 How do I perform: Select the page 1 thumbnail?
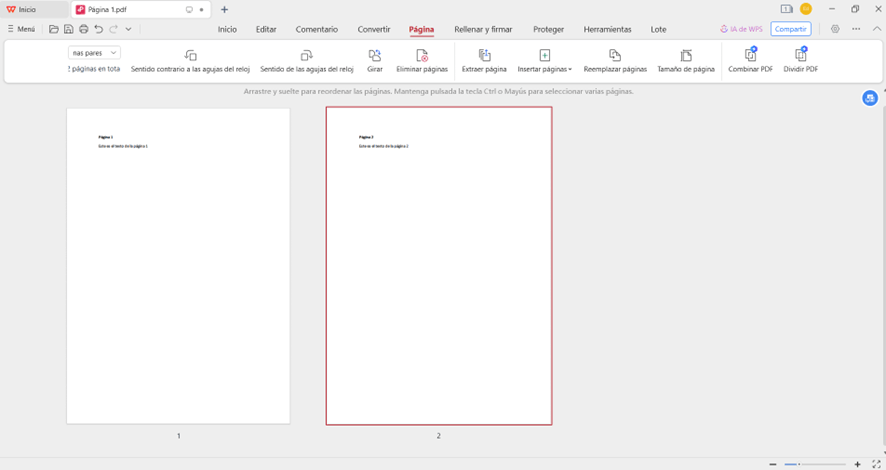(178, 266)
